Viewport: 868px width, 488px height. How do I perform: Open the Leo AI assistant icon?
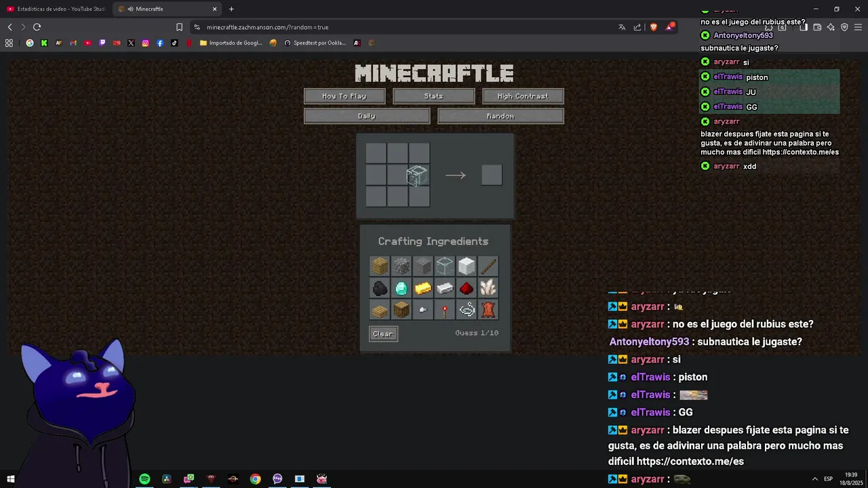(x=831, y=27)
